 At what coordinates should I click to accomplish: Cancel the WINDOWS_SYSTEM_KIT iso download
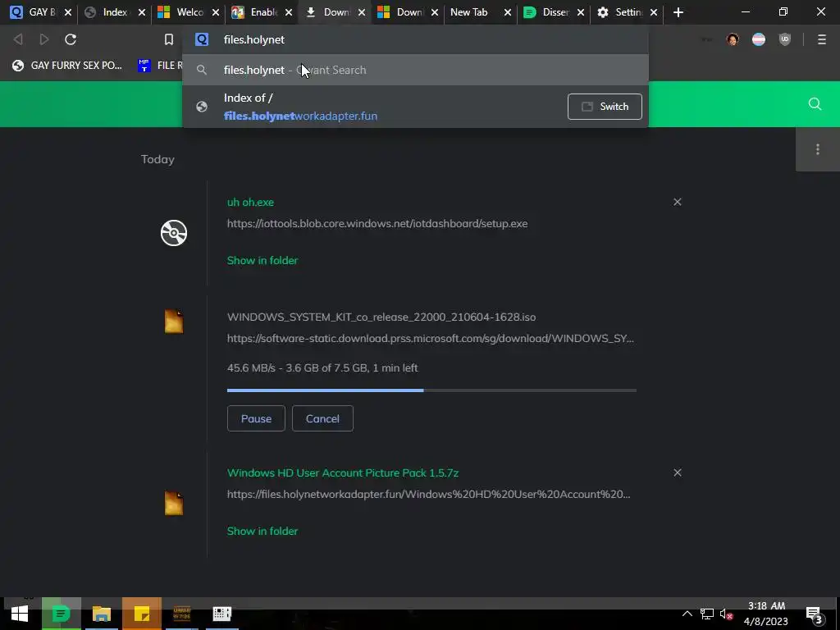pyautogui.click(x=322, y=418)
